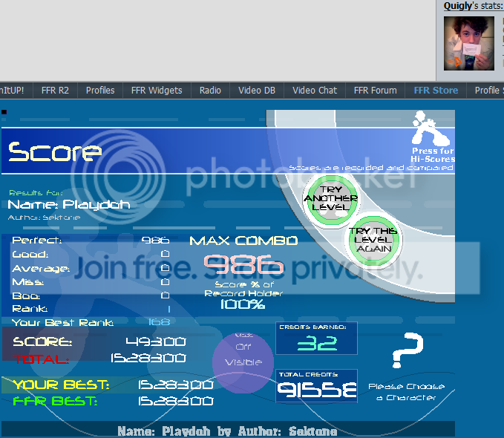This screenshot has height=438, width=504.
Task: Go to the Profiles tab
Action: 100,91
